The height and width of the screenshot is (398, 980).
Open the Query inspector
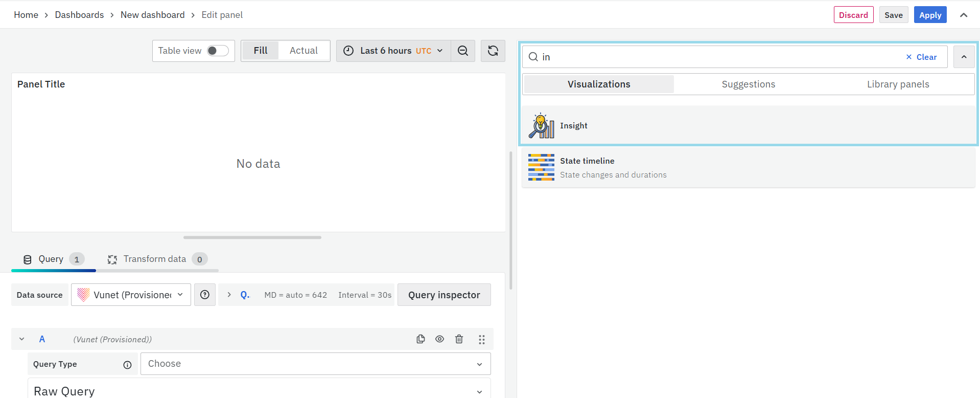[444, 295]
